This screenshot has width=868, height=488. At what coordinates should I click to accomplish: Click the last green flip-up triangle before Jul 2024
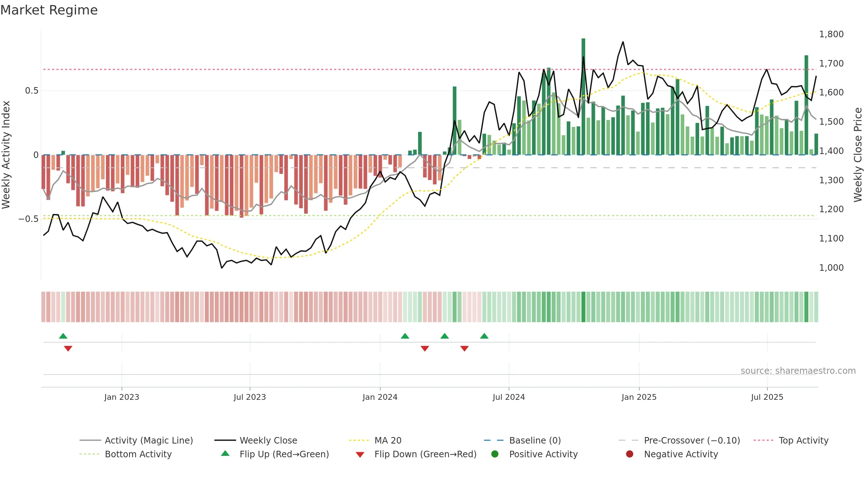[484, 336]
